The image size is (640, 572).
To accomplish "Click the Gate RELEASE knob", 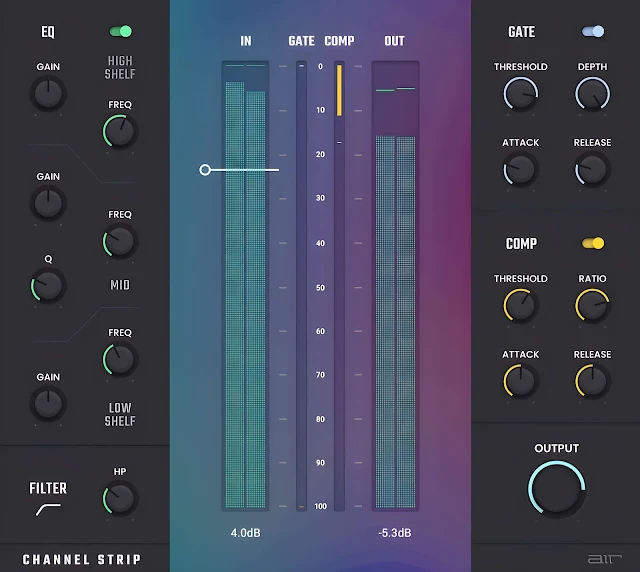I will coord(592,170).
